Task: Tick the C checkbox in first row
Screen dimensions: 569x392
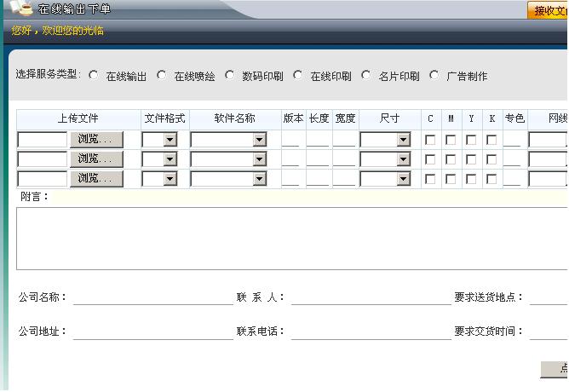Action: [430, 140]
